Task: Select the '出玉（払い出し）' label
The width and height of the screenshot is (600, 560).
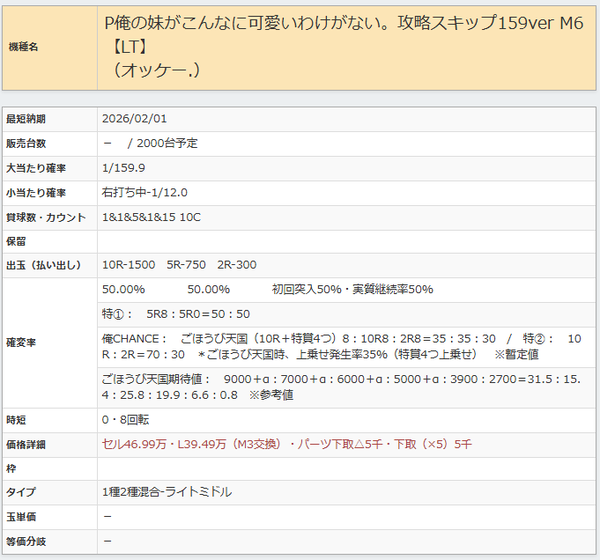Action: pyautogui.click(x=44, y=265)
